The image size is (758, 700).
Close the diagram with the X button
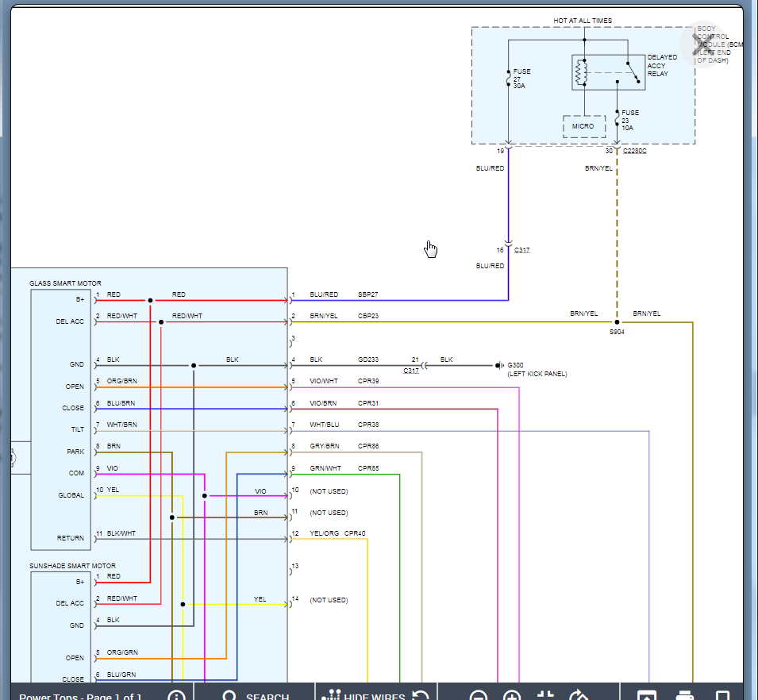click(x=703, y=44)
